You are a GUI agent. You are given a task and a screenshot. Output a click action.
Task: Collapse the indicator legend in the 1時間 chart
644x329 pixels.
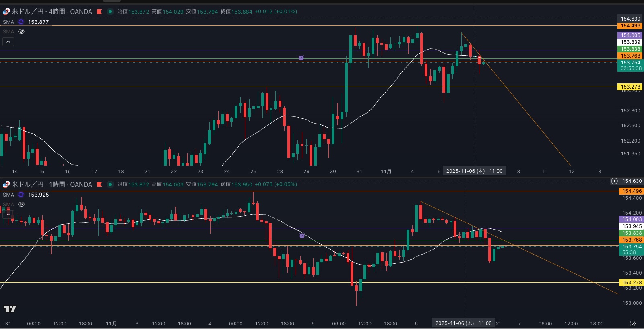click(x=8, y=214)
